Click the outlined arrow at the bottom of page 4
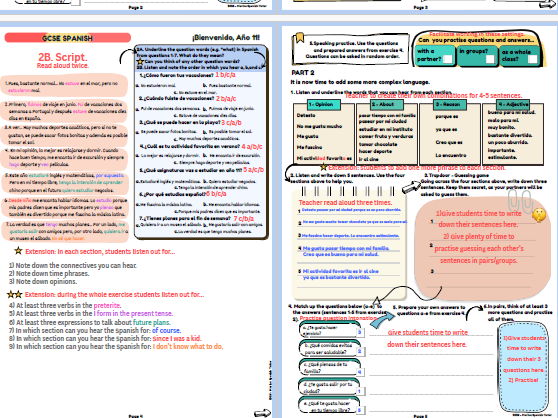Viewport: 558px width, 418px height. [x=263, y=413]
